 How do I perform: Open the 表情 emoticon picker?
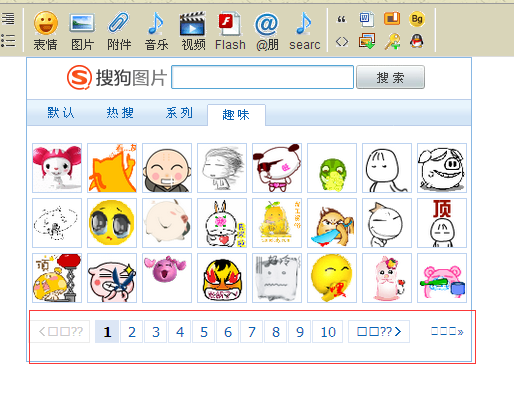pos(46,31)
